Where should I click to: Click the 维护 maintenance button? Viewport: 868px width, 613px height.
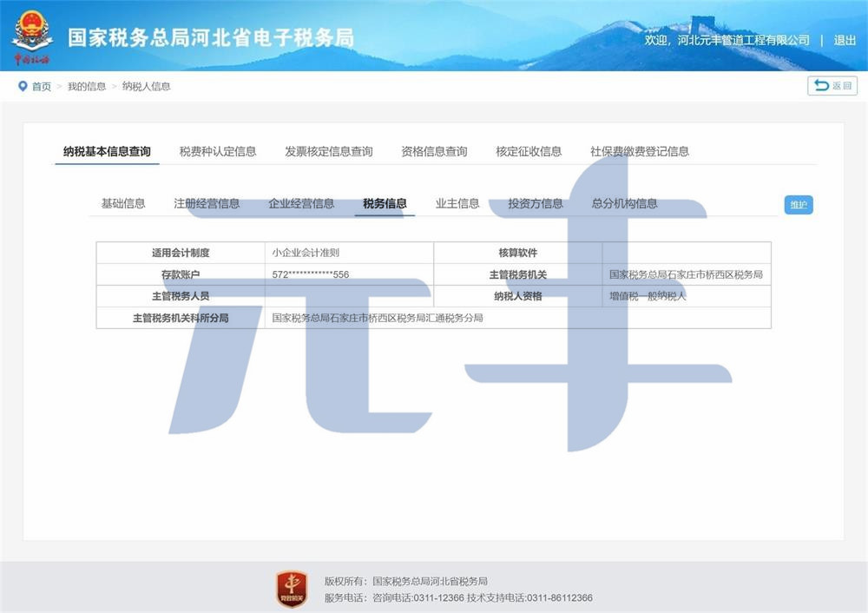(798, 205)
